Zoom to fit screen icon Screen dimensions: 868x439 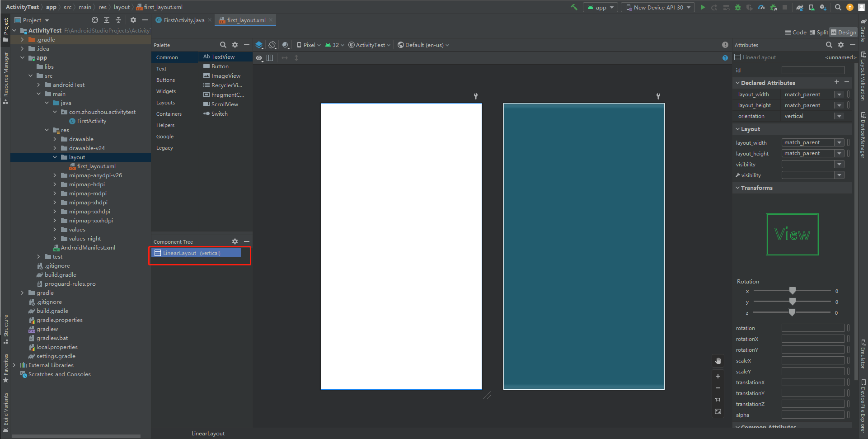coord(718,411)
